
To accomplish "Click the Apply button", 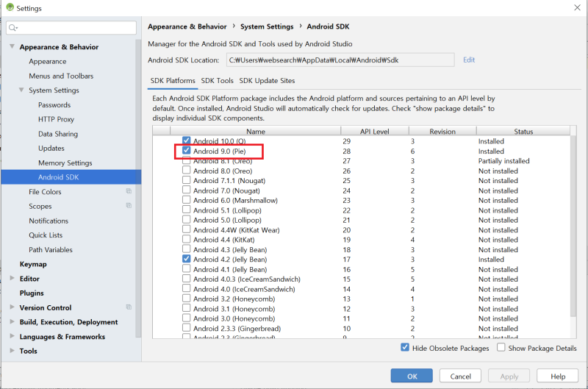I will pyautogui.click(x=509, y=376).
